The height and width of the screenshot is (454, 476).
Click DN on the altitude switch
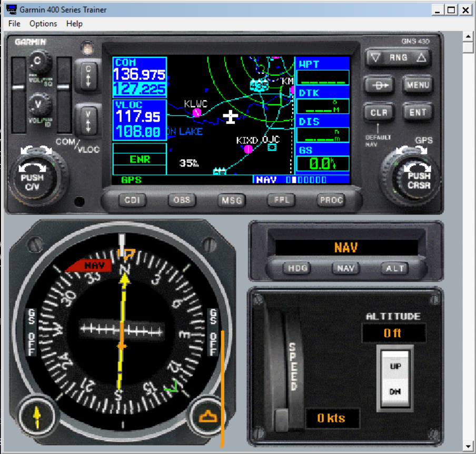(x=395, y=392)
